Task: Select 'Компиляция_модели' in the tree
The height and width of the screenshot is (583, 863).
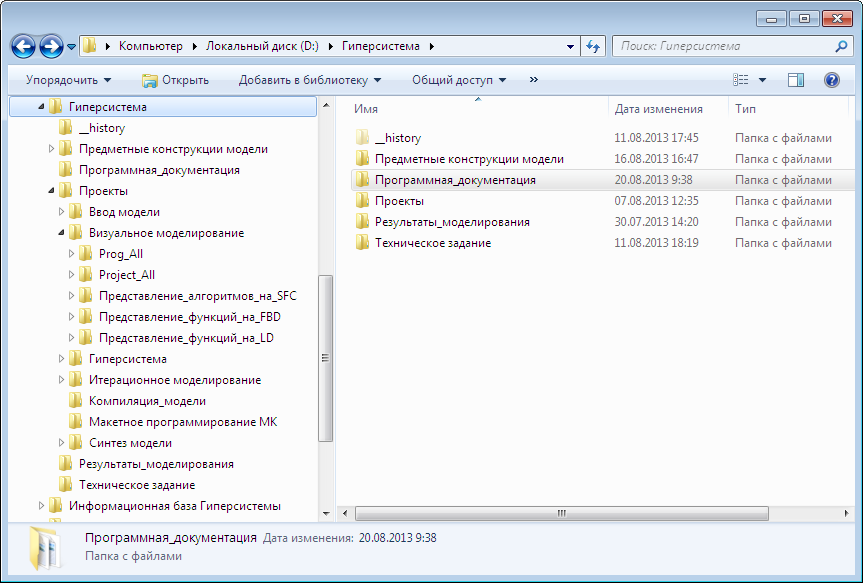Action: (x=147, y=401)
